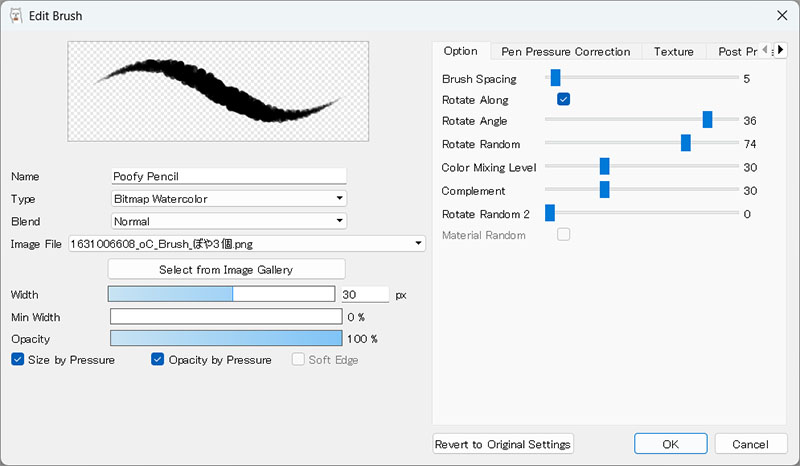Click the Cancel button
Image resolution: width=800 pixels, height=466 pixels.
(x=750, y=444)
